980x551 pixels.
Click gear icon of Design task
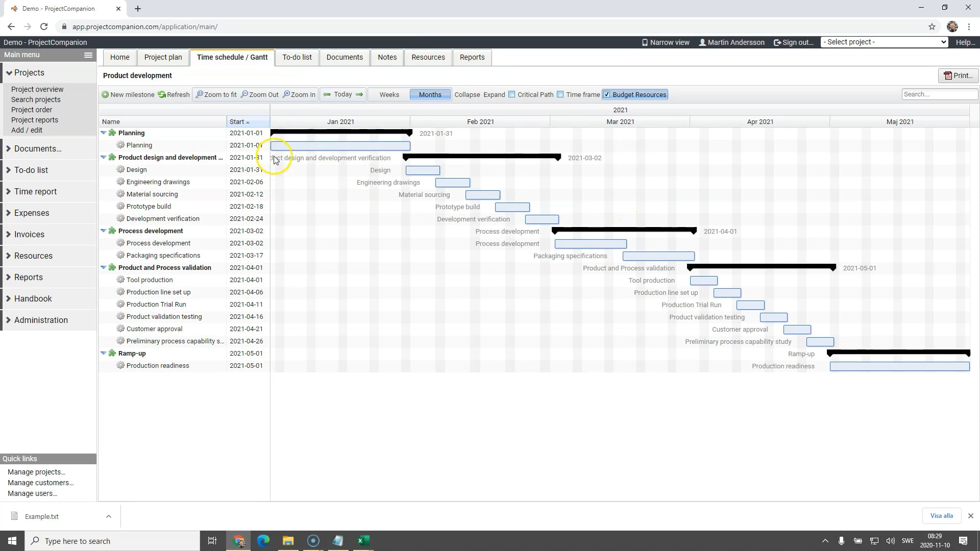(x=120, y=169)
